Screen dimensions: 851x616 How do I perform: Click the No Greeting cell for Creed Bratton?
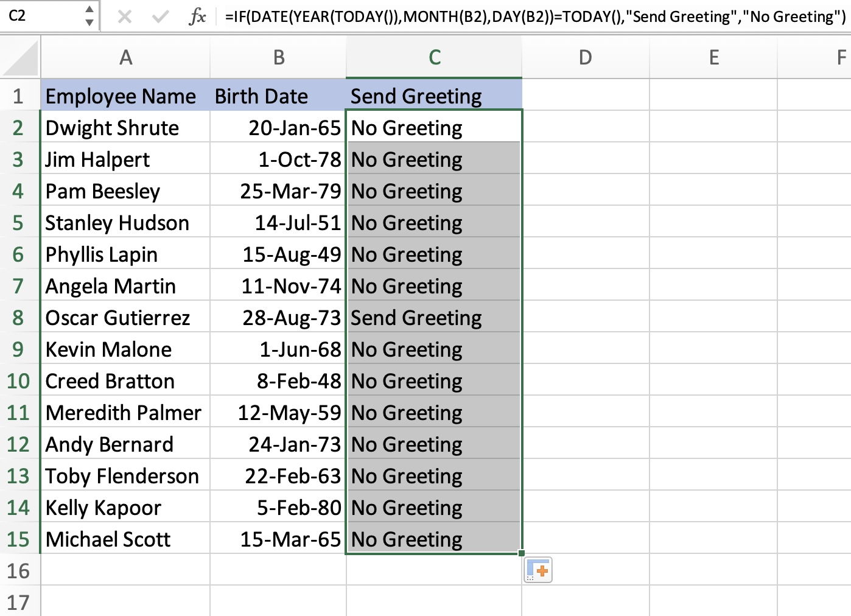point(434,380)
